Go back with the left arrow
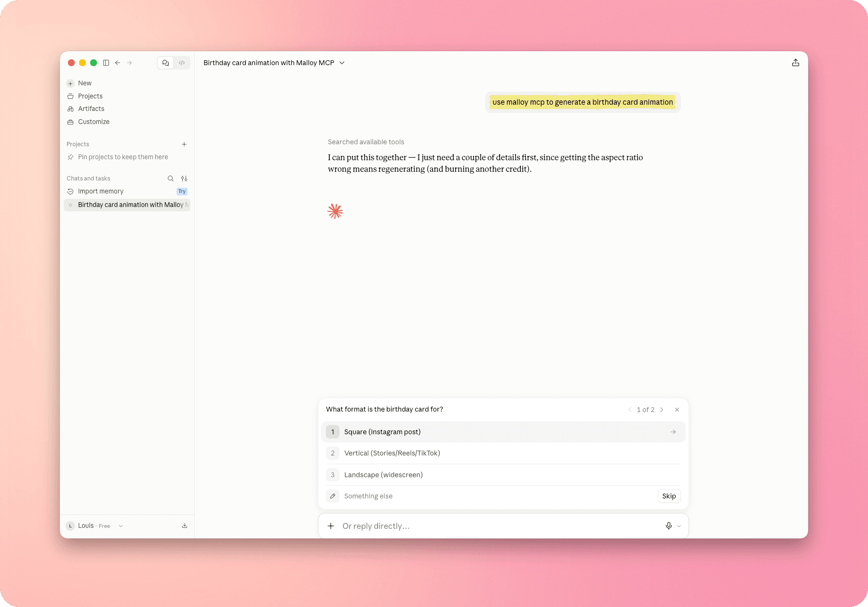Image resolution: width=868 pixels, height=607 pixels. [x=118, y=63]
